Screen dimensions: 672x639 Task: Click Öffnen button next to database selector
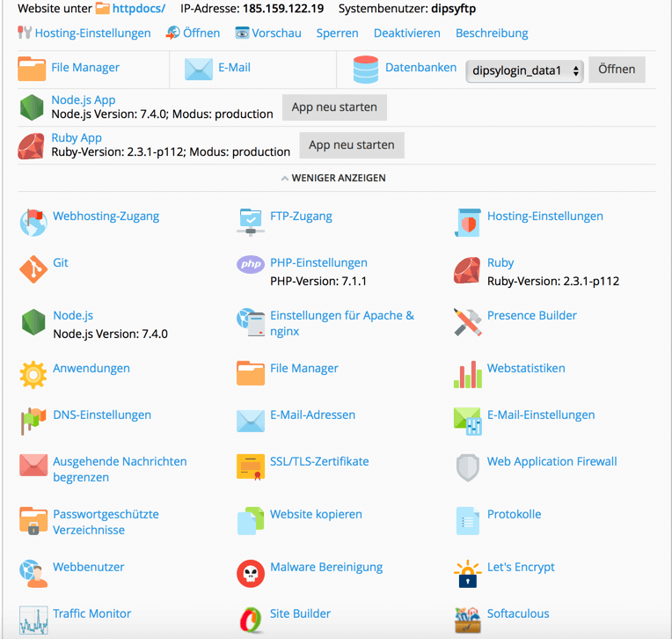pos(617,70)
